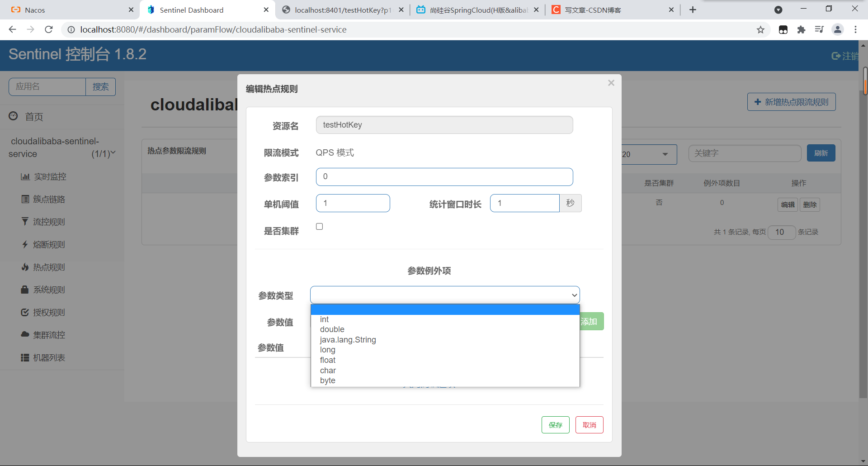
Task: Open 授权规则 in sidebar
Action: coord(43,312)
